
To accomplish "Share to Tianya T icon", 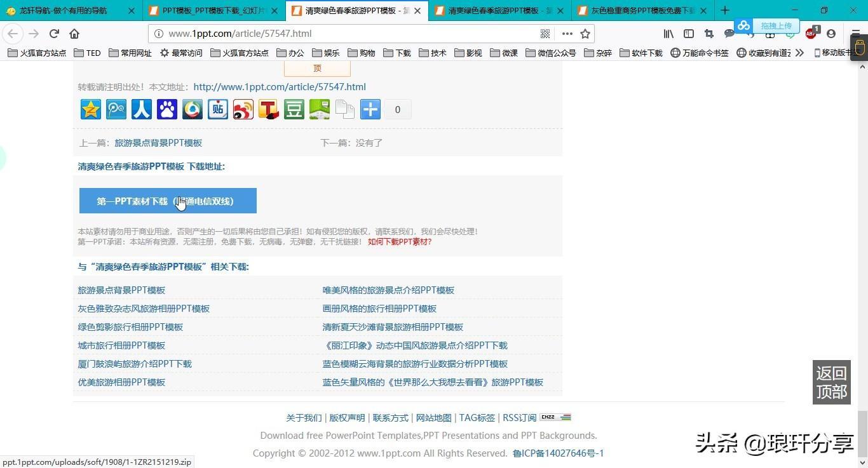I will (269, 109).
